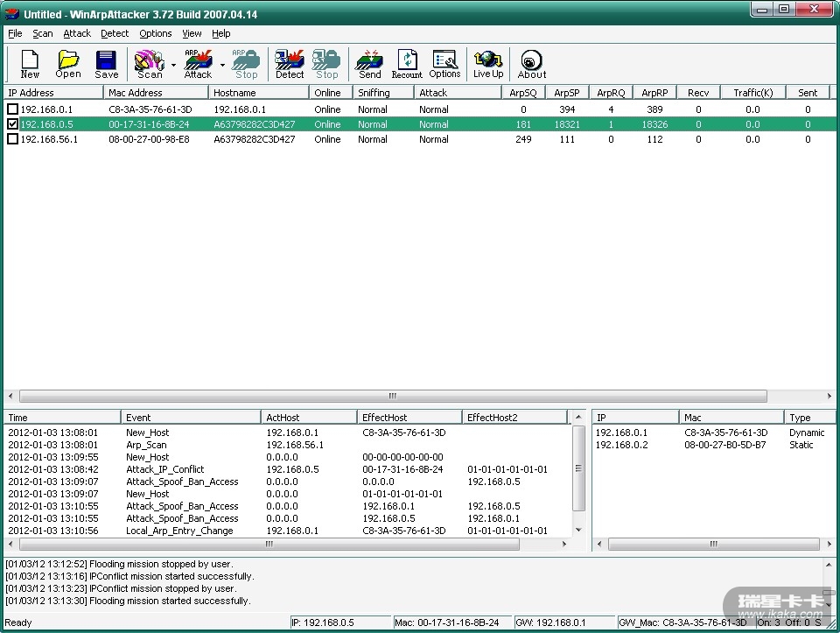Open the Live Up update icon
The image size is (840, 633).
click(488, 63)
